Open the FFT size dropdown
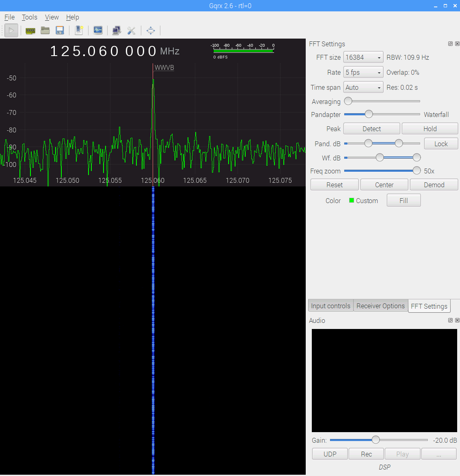Image resolution: width=460 pixels, height=476 pixels. pyautogui.click(x=363, y=58)
